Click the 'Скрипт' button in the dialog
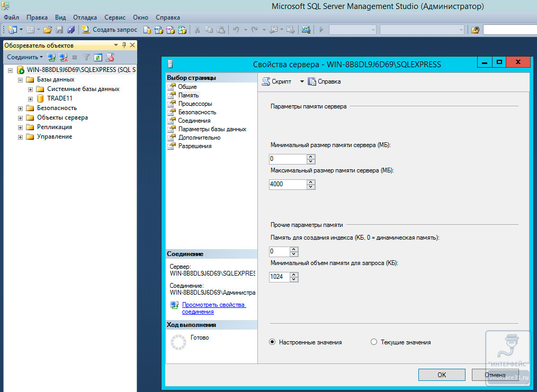 point(277,81)
